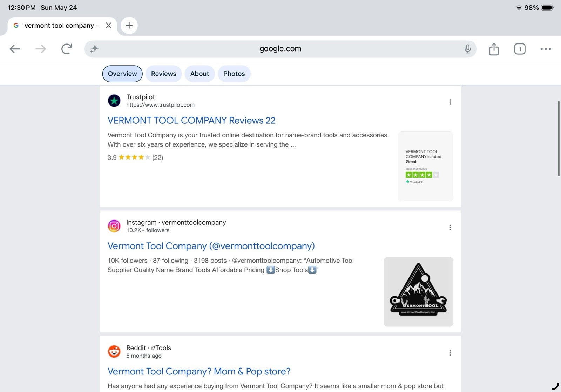Tap the Wi-Fi icon in status bar

point(519,8)
